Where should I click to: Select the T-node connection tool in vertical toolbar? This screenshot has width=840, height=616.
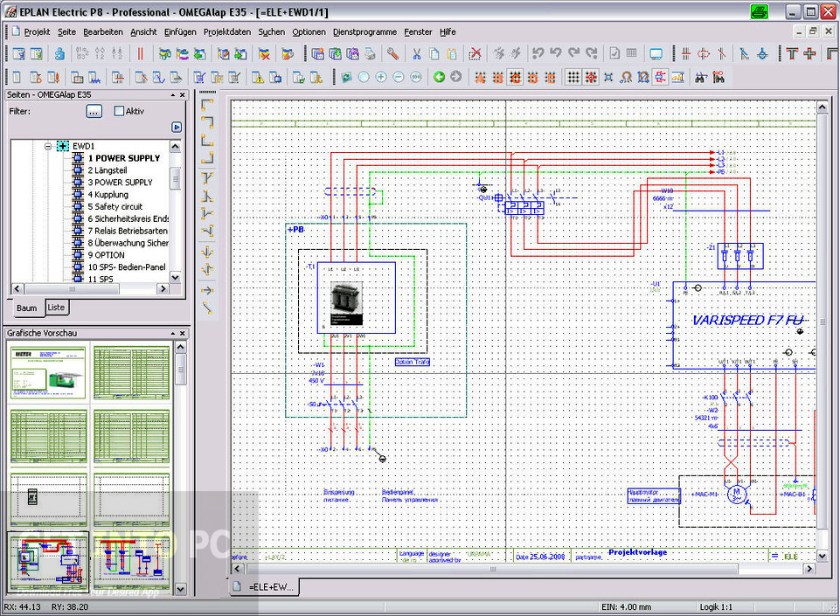[x=207, y=178]
